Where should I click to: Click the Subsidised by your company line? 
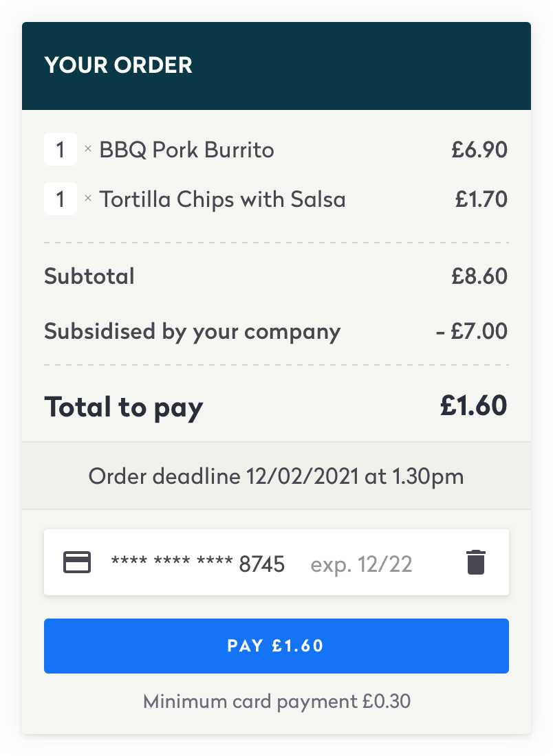(276, 332)
